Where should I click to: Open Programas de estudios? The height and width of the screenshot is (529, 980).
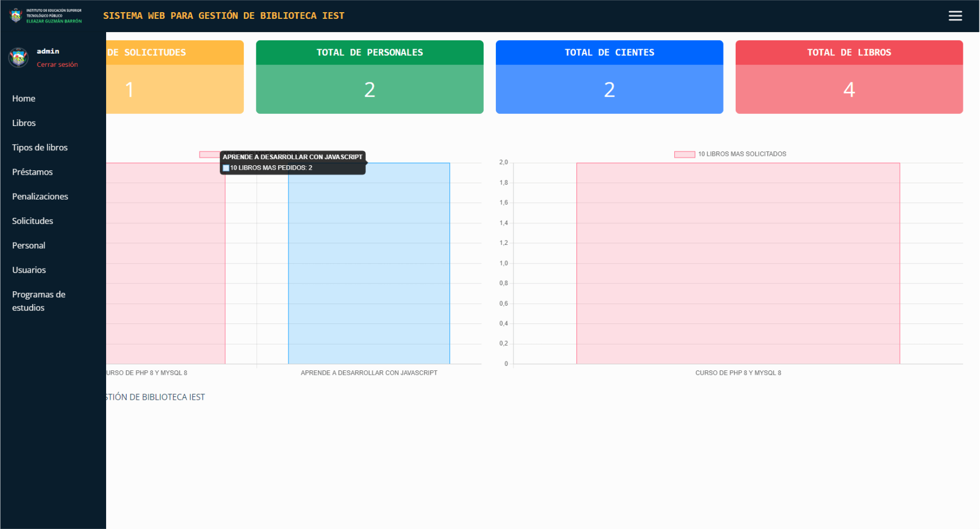pos(39,301)
